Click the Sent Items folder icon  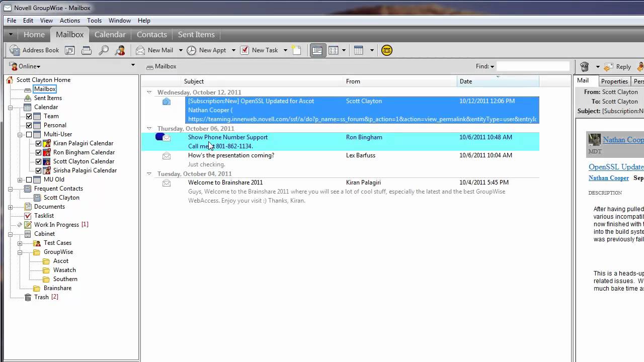pos(28,98)
